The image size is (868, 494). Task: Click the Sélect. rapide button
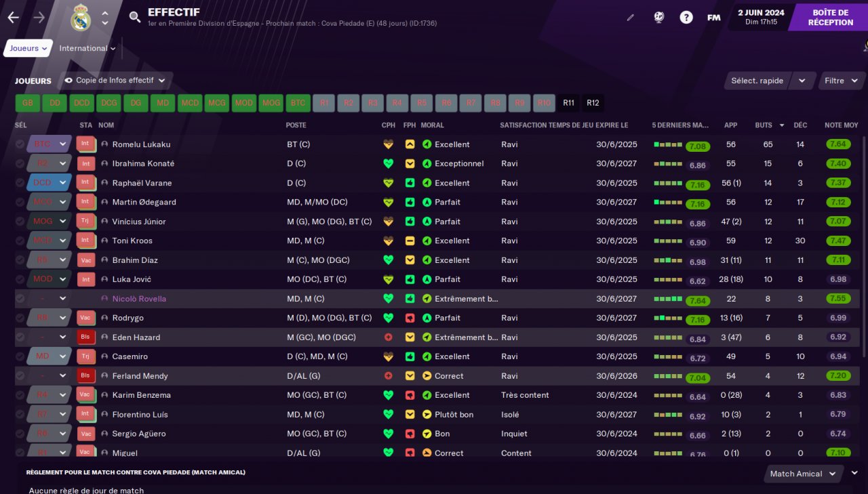click(x=757, y=81)
